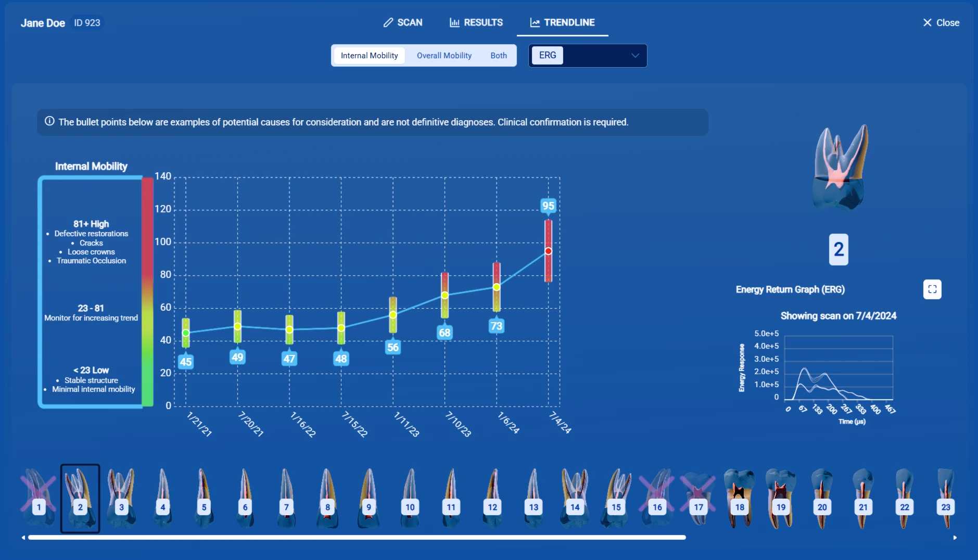
Task: Close the trendline screen
Action: 941,22
